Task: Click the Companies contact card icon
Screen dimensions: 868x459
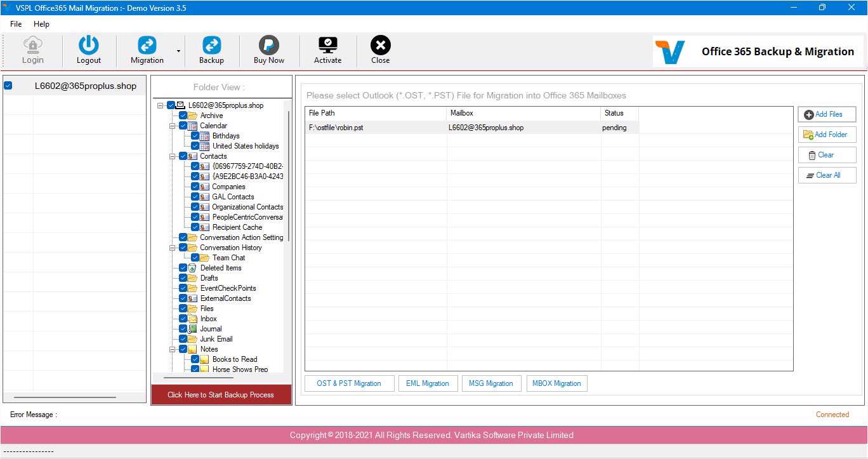Action: point(205,187)
